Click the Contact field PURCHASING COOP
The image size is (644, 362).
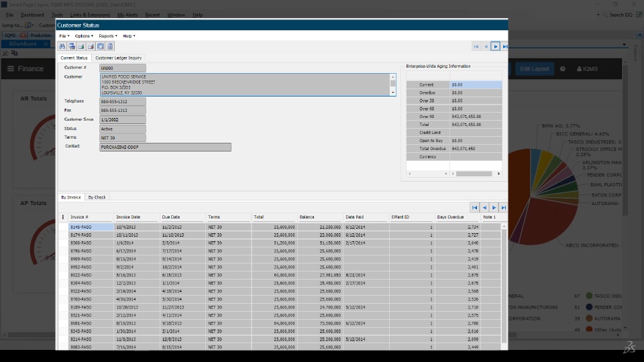[x=165, y=147]
